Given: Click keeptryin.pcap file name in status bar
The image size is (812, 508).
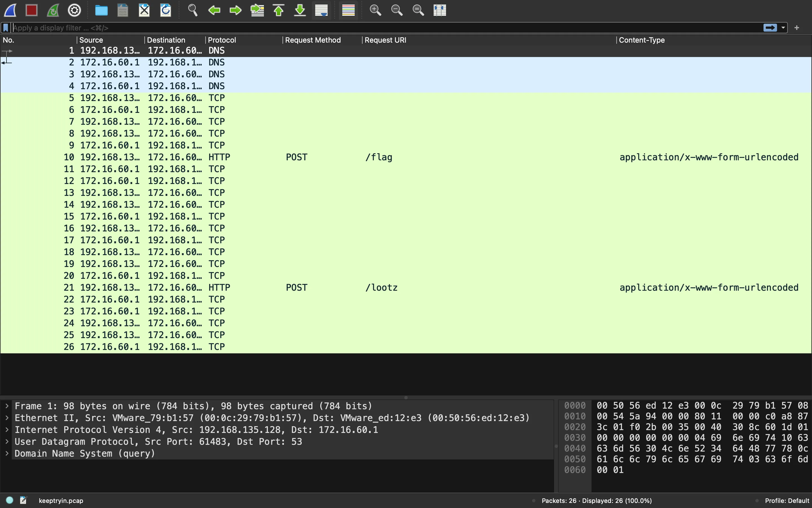Looking at the screenshot, I should pyautogui.click(x=61, y=501).
